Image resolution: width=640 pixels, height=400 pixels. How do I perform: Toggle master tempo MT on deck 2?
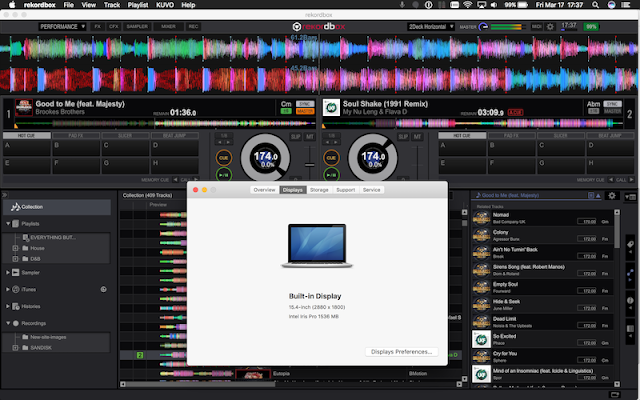point(417,137)
